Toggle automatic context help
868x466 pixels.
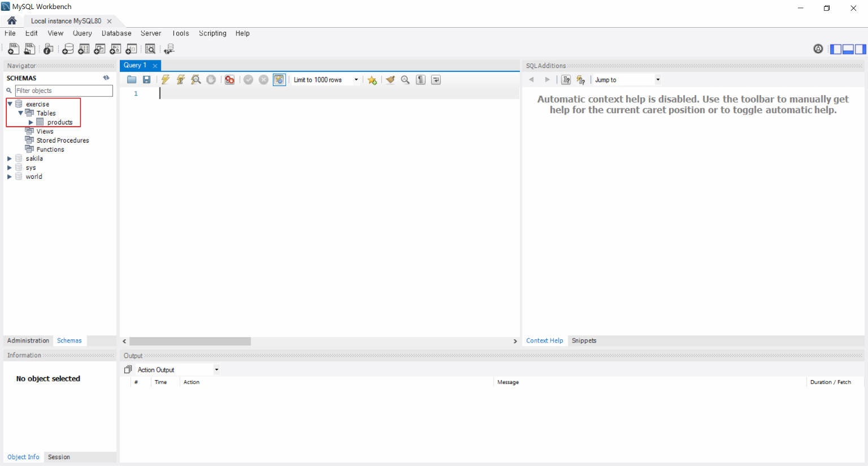(581, 80)
